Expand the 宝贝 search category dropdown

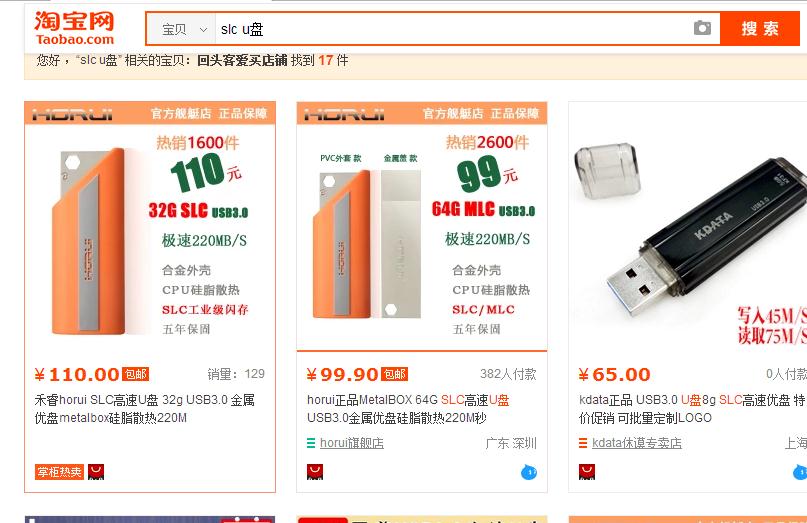click(x=181, y=29)
